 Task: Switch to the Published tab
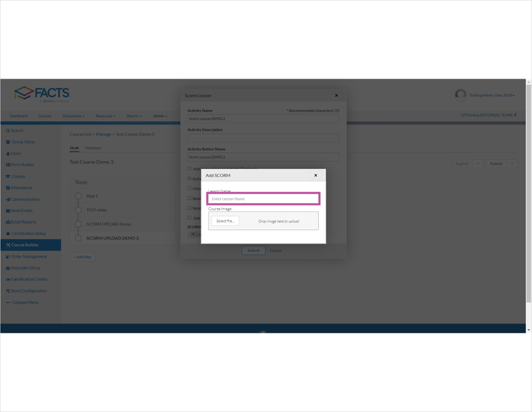pos(92,148)
